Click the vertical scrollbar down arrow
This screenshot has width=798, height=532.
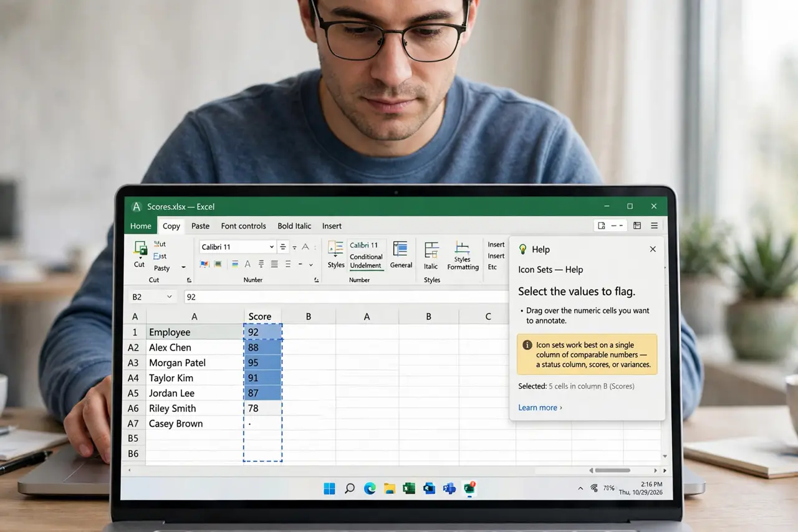[665, 457]
